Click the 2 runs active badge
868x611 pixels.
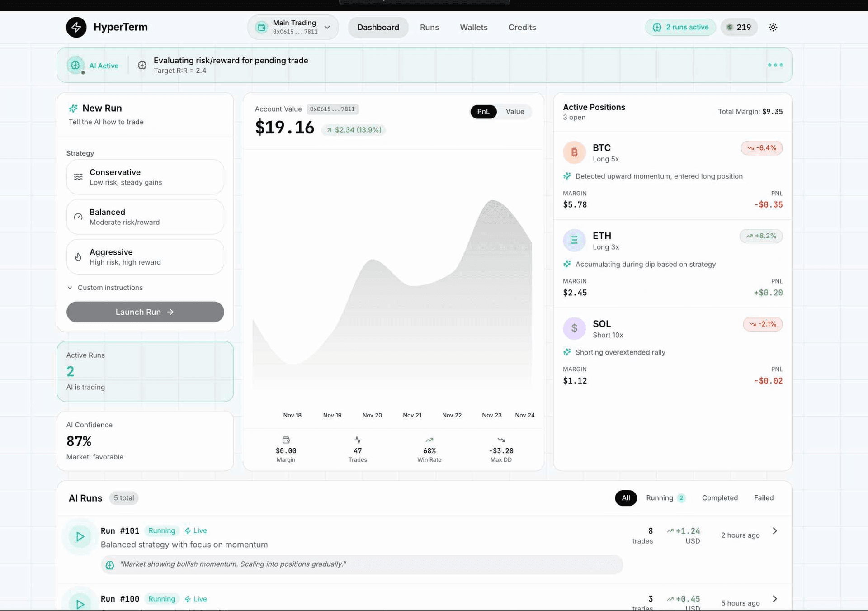(x=680, y=27)
